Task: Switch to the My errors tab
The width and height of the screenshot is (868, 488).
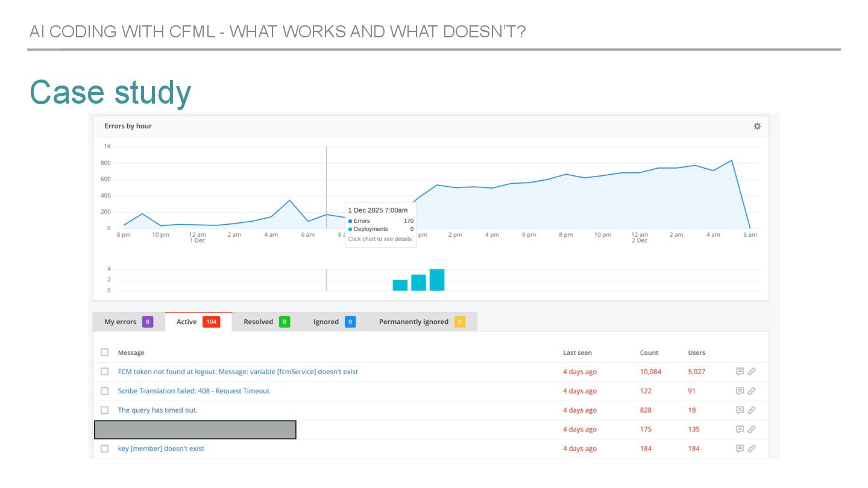Action: [128, 322]
